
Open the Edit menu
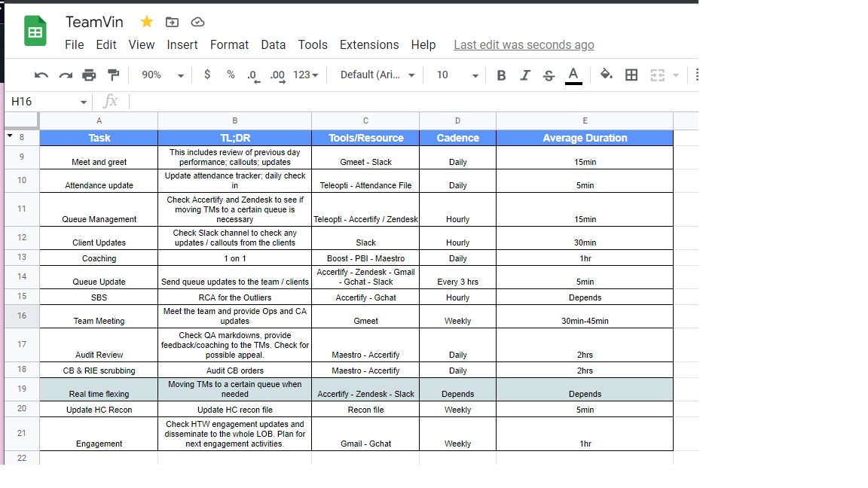106,45
